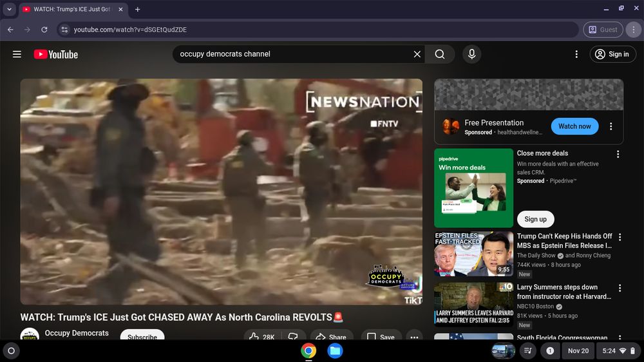Image resolution: width=644 pixels, height=362 pixels.
Task: Open Chrome three-dot menu
Action: click(x=633, y=30)
